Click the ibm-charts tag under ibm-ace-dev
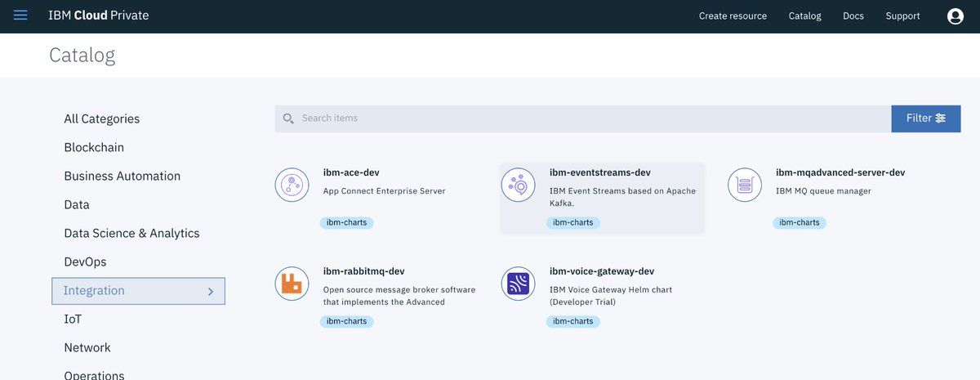The height and width of the screenshot is (380, 980). (x=346, y=222)
